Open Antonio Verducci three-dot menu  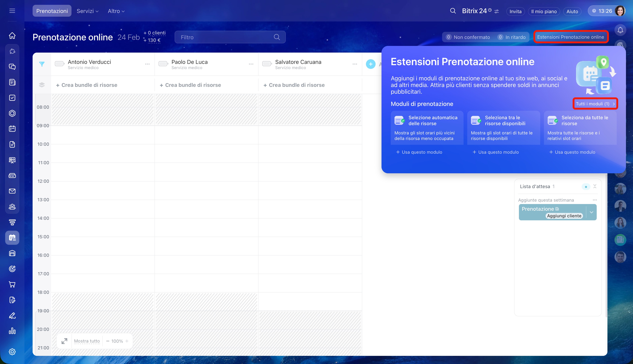pos(147,64)
